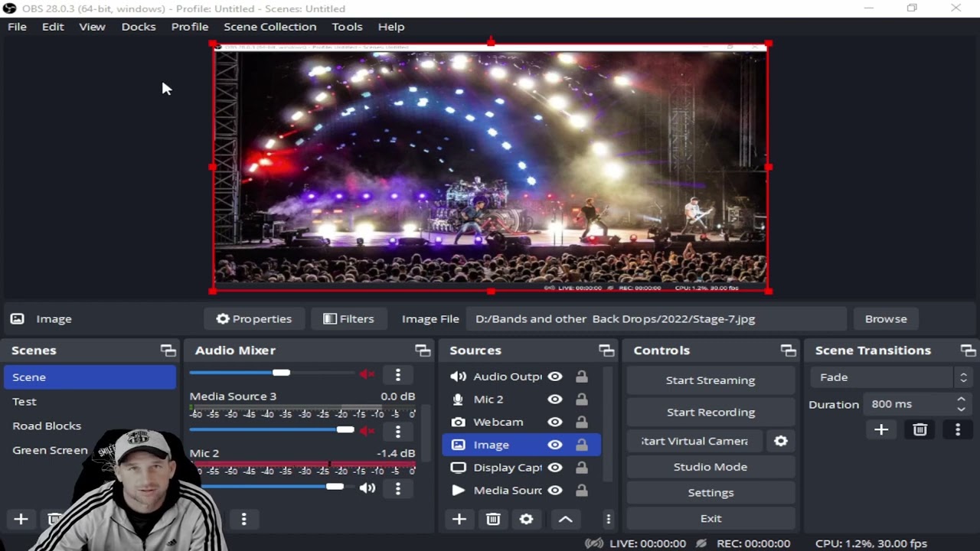Screen dimensions: 980x551
Task: Add a transition with plus icon
Action: click(x=881, y=430)
